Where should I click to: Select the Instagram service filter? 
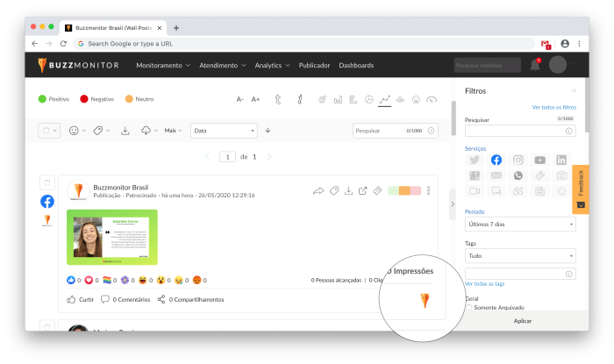point(518,160)
